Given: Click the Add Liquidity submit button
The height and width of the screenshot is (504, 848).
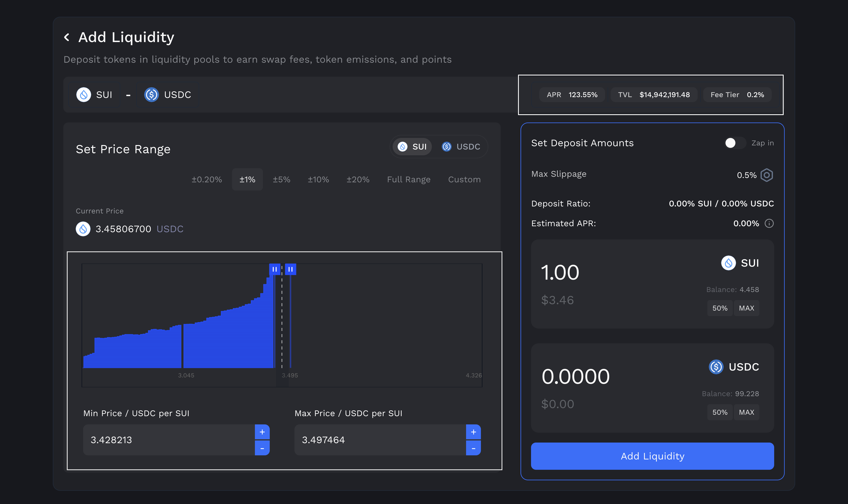Looking at the screenshot, I should pos(652,456).
